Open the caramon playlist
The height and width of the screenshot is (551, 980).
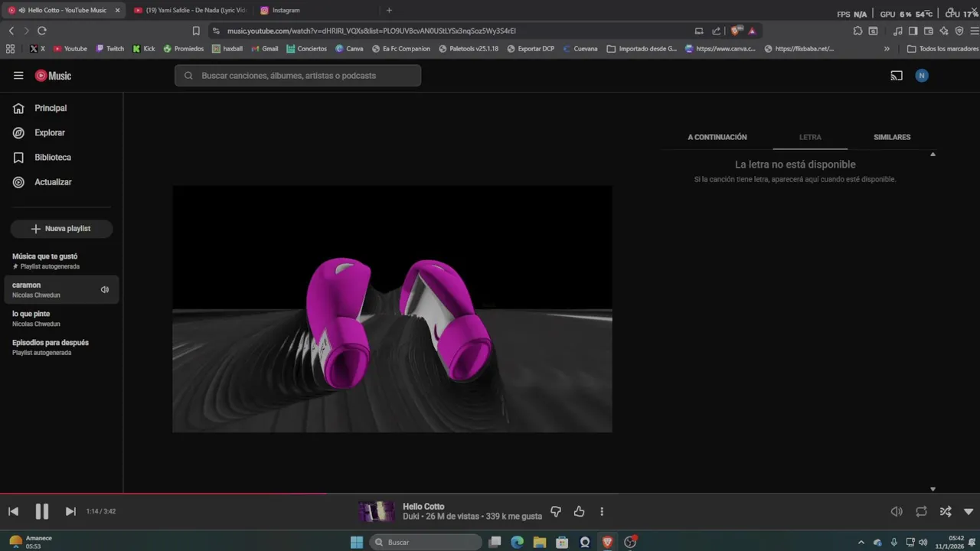pos(61,289)
